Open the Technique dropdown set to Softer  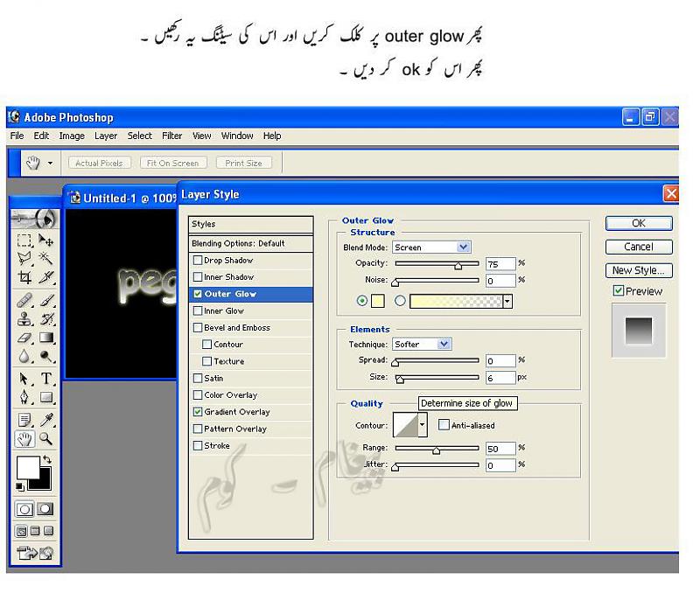coord(444,345)
